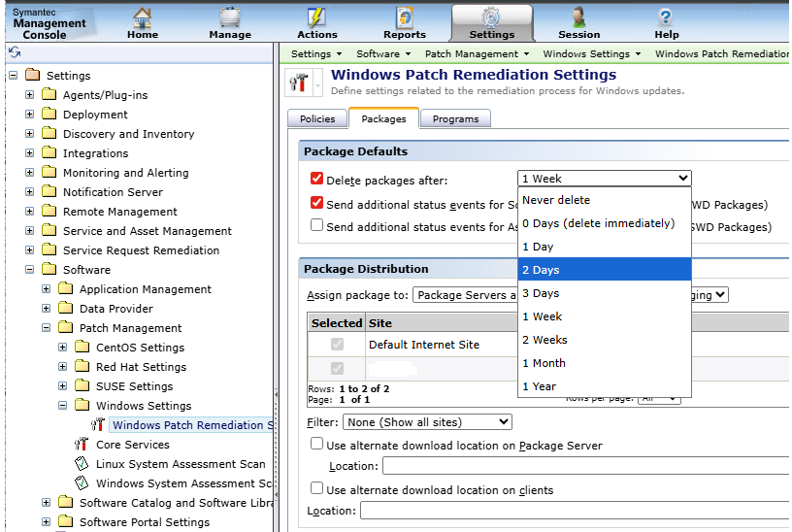The width and height of the screenshot is (792, 532).
Task: Enable alternate download location on Package Server
Action: (316, 445)
